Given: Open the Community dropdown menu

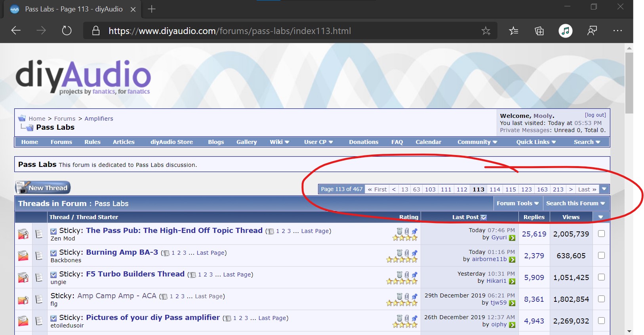Looking at the screenshot, I should pos(477,142).
